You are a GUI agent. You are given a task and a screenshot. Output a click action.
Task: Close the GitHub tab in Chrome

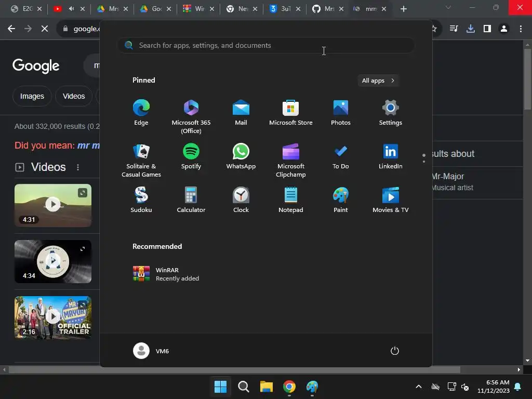point(341,9)
